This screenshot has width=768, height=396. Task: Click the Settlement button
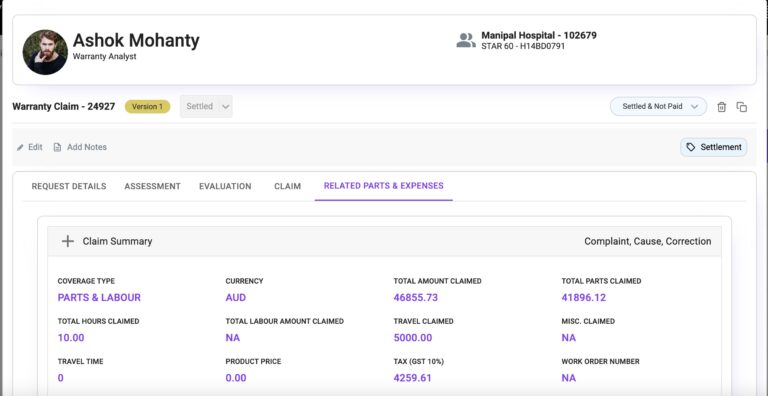point(714,147)
